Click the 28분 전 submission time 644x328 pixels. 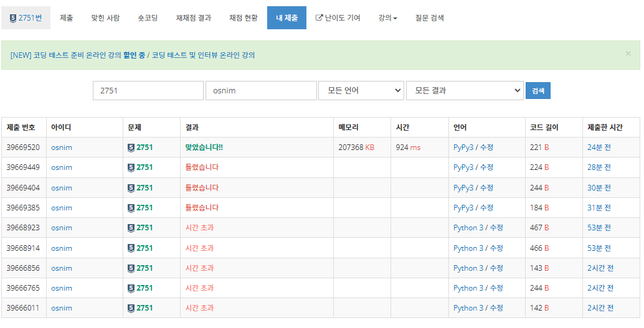point(599,167)
